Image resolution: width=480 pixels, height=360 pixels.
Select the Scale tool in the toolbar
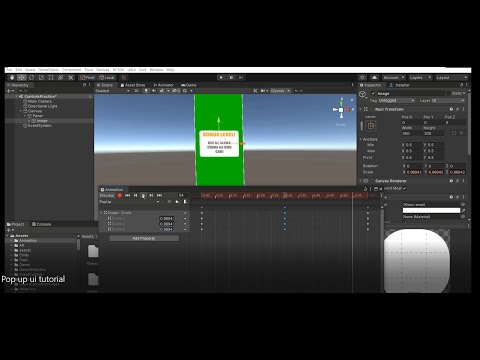tap(41, 77)
